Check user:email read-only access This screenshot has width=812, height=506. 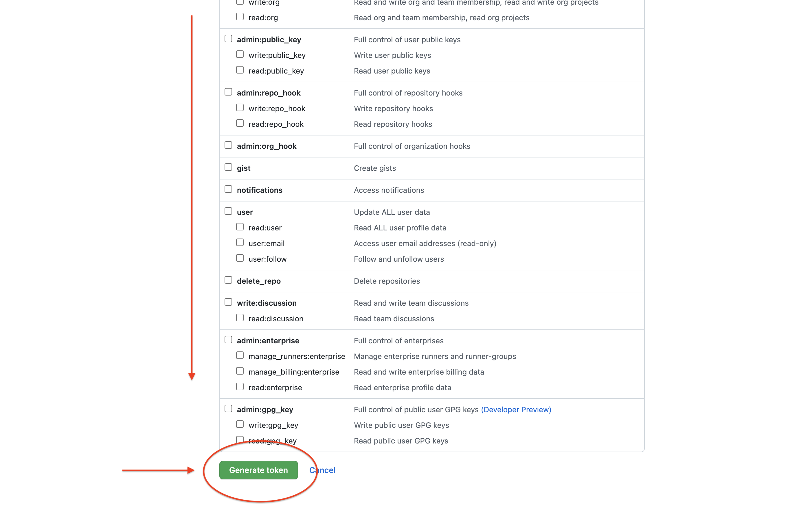[x=240, y=242]
